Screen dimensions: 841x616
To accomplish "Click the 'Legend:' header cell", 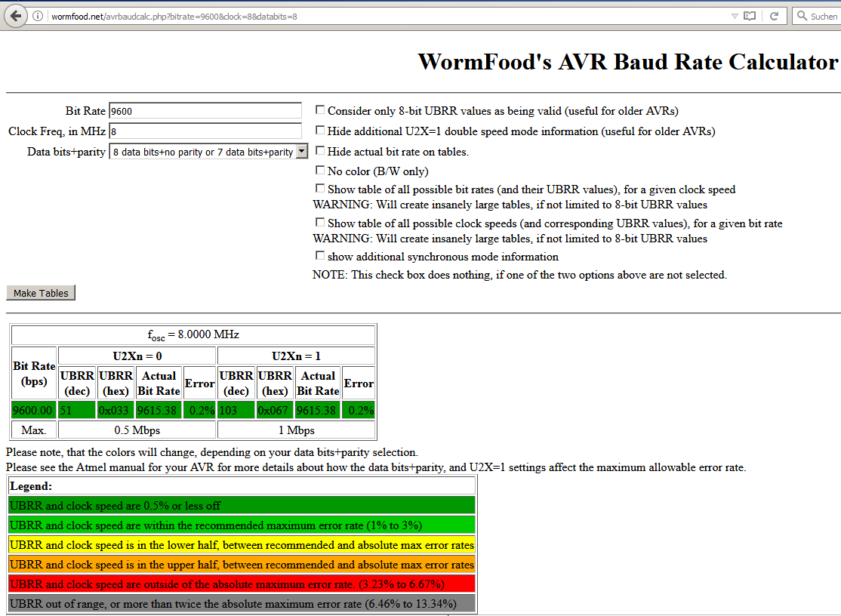I will click(242, 486).
